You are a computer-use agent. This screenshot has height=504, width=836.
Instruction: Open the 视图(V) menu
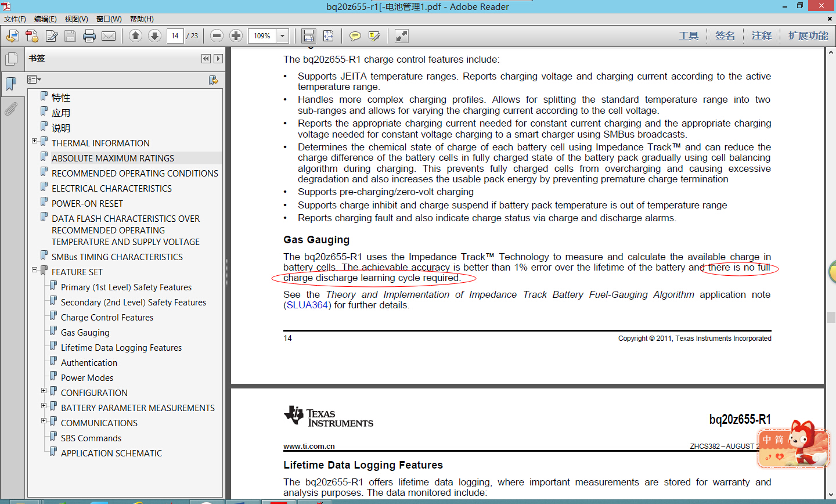point(77,19)
